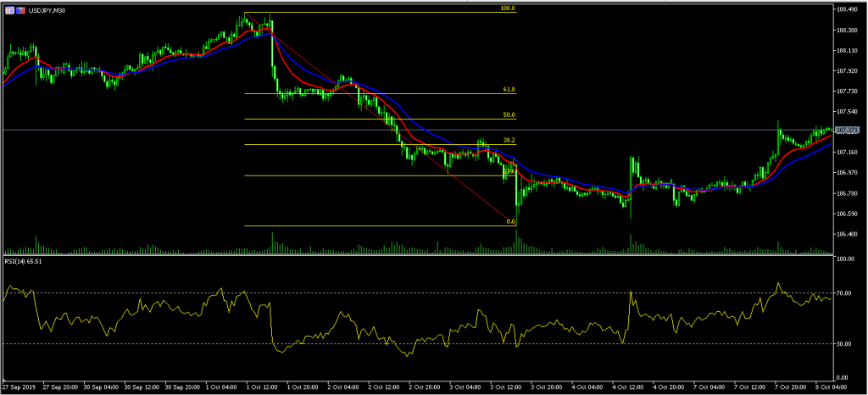868x395 pixels.
Task: Click the Fibonacci 0.0 level label
Action: pos(510,222)
